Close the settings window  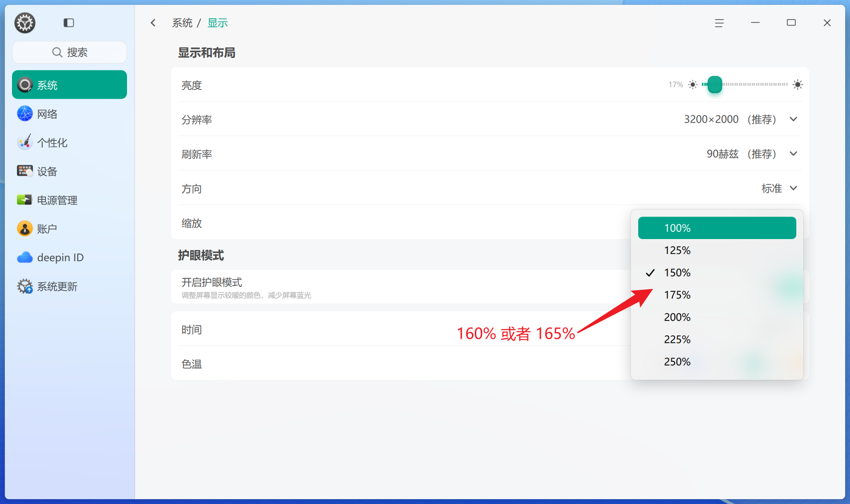[827, 23]
